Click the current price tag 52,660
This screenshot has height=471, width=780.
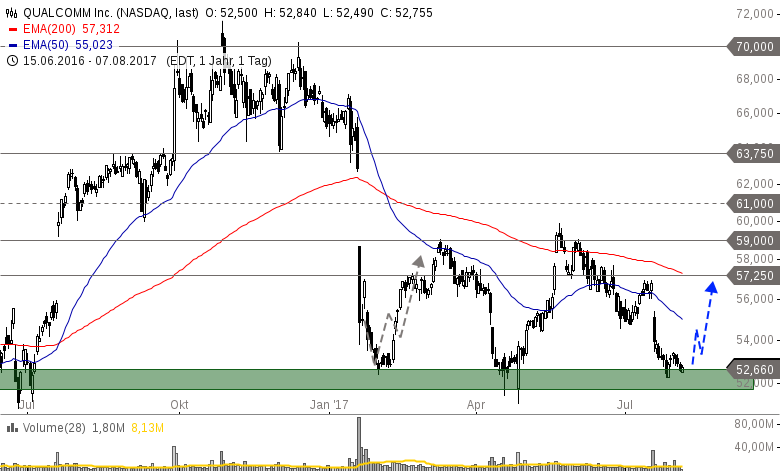tap(753, 367)
